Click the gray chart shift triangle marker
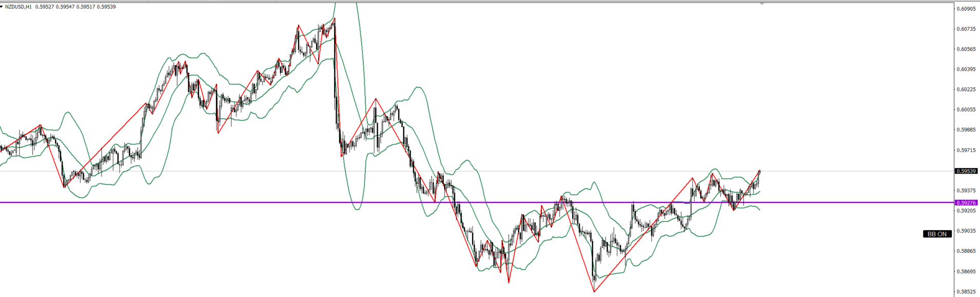Image resolution: width=980 pixels, height=297 pixels. [x=762, y=4]
